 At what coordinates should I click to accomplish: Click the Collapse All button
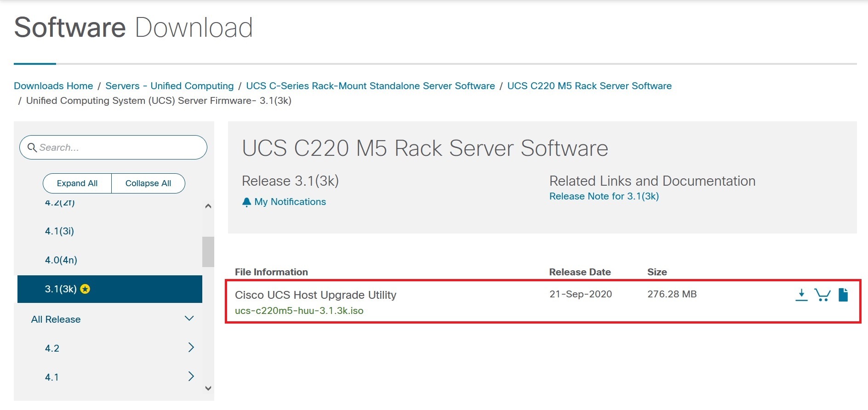(x=148, y=183)
